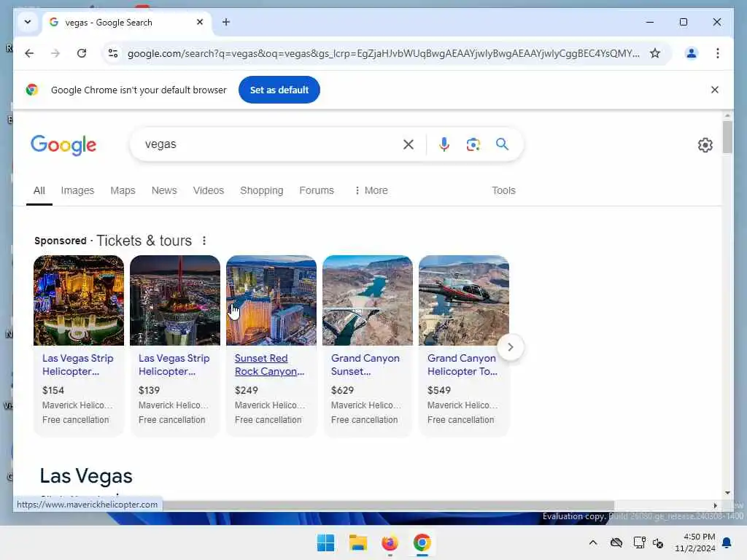The height and width of the screenshot is (560, 747).
Task: Submit search with magnifier icon
Action: [x=502, y=144]
